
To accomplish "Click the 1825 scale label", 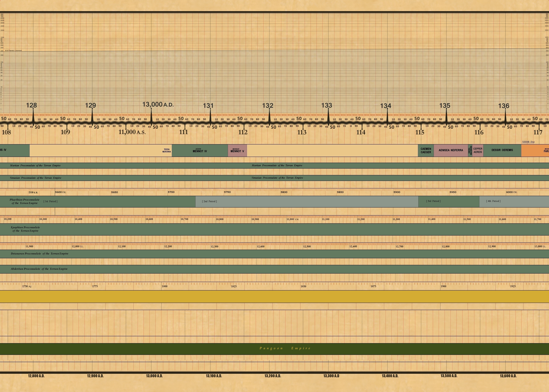I will click(234, 286).
